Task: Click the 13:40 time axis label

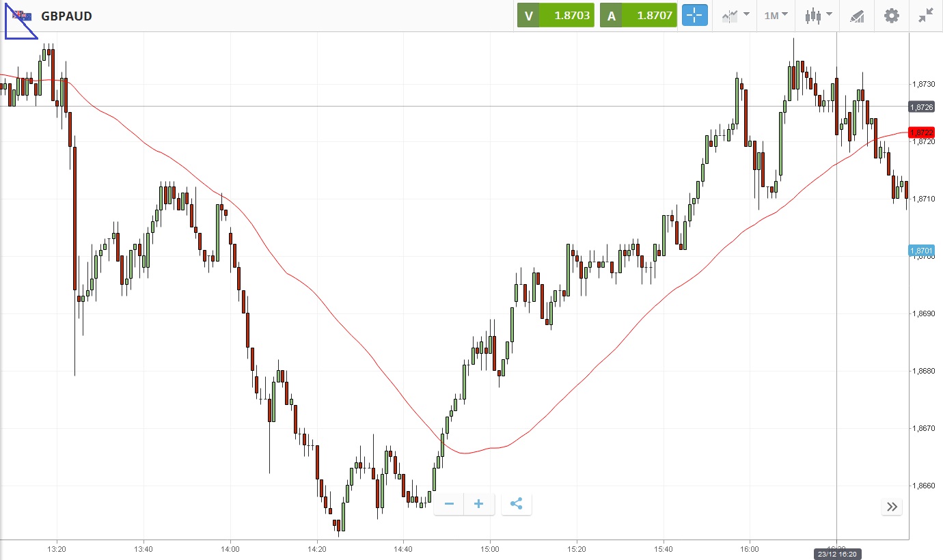Action: click(x=143, y=548)
